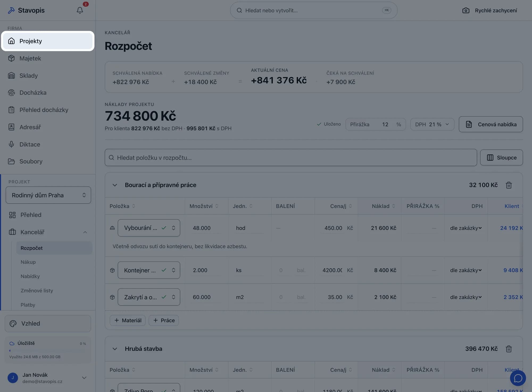The image size is (532, 392).
Task: Open the notifications bell
Action: pyautogui.click(x=80, y=10)
